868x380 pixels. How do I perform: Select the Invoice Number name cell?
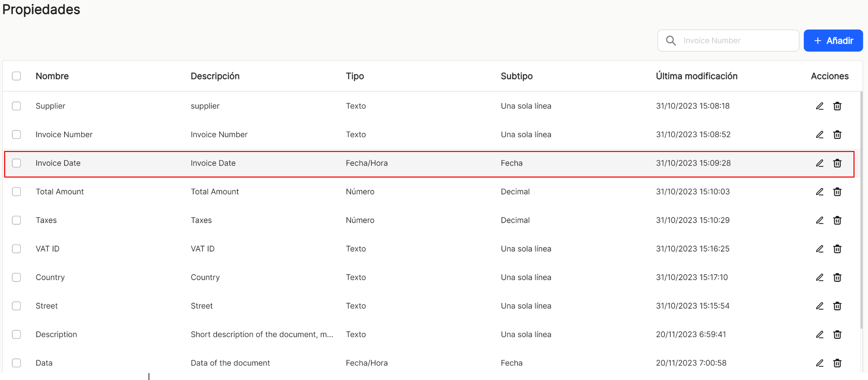click(x=64, y=135)
